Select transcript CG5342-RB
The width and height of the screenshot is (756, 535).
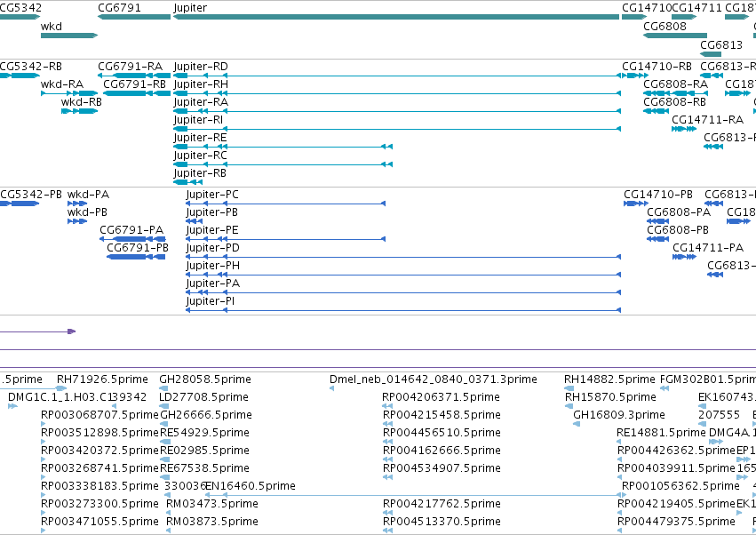(20, 76)
